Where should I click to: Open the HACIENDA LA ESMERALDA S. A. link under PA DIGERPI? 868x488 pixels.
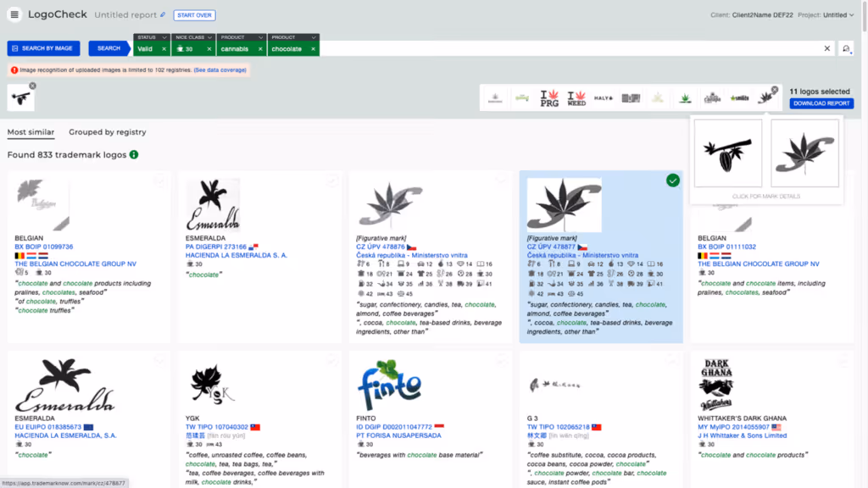coord(236,255)
